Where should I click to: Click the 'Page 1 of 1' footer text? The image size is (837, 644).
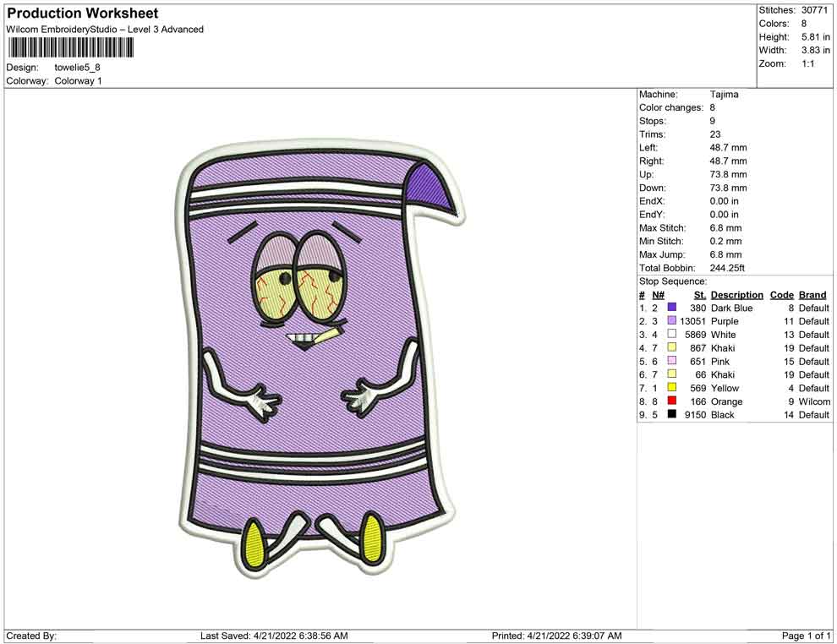(x=806, y=636)
